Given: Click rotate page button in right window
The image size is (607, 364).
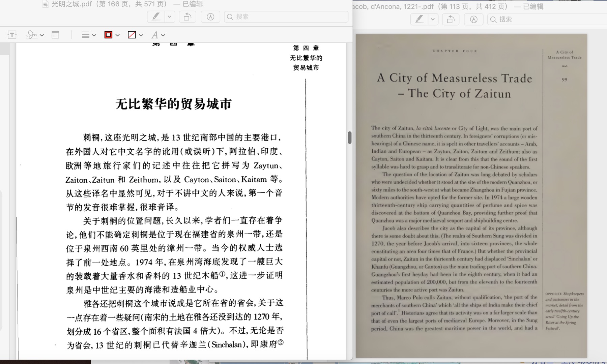Looking at the screenshot, I should pos(451,20).
